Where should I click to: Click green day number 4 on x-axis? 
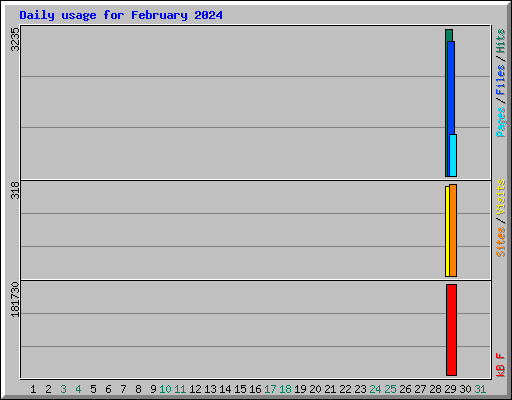tap(78, 389)
